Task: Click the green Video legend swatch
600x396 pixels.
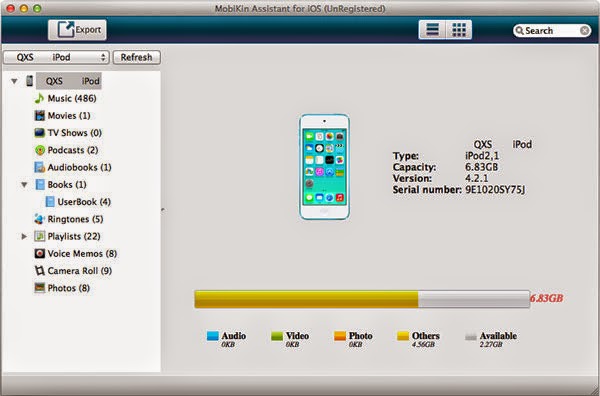Action: (x=277, y=336)
